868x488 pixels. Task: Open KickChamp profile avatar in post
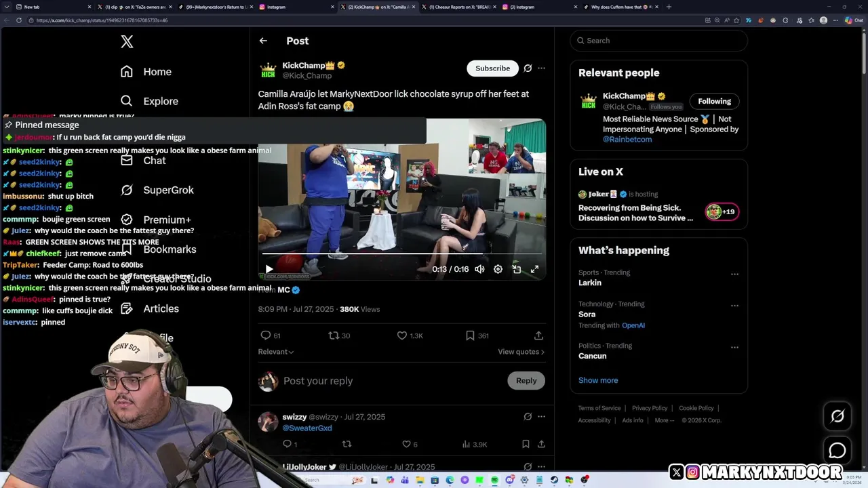(268, 70)
